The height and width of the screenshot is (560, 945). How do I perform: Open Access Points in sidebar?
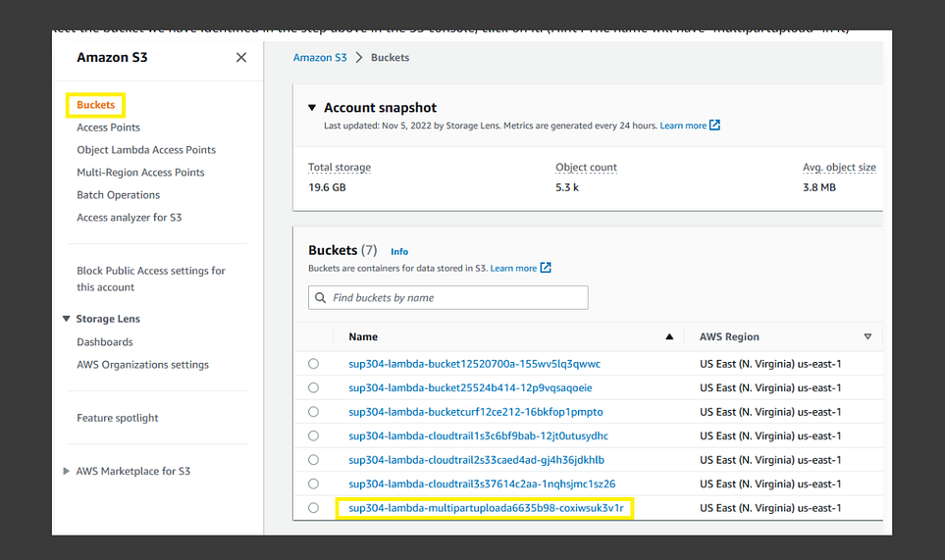[108, 127]
